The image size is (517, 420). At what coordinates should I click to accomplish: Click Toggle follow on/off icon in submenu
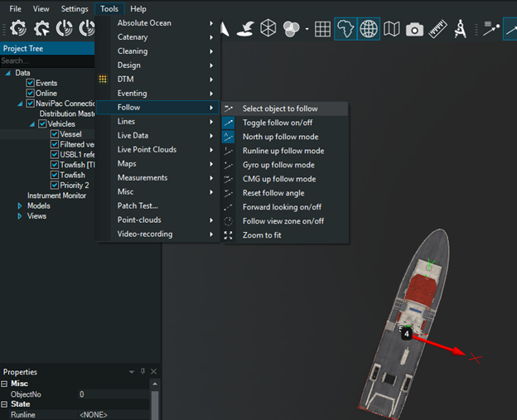click(x=228, y=123)
